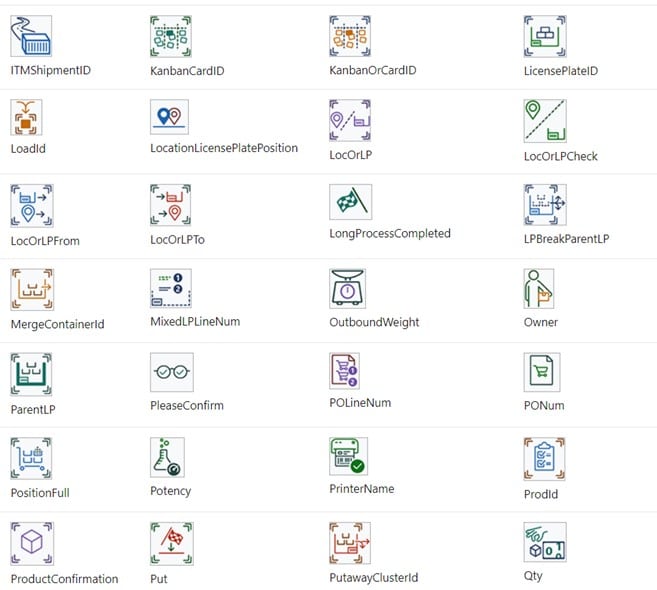Select the KanbanCardID icon
This screenshot has width=657, height=590.
point(171,36)
